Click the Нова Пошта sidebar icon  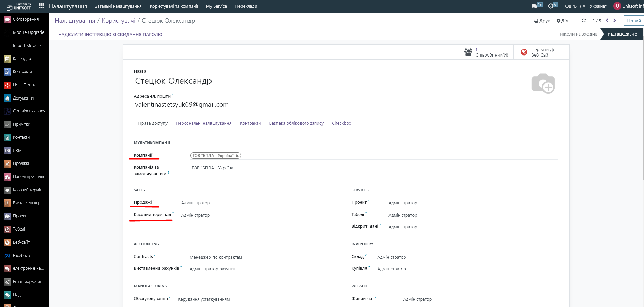point(7,85)
